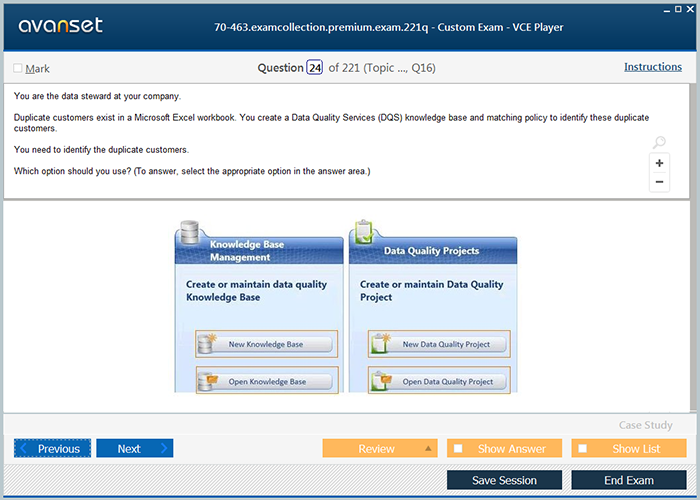Click the VCE Player window title text
This screenshot has height=500, width=700.
point(388,27)
